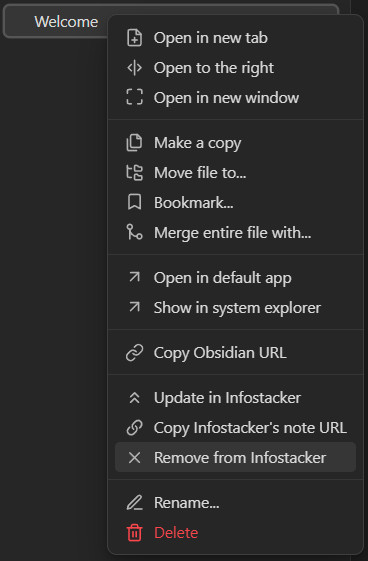
Task: Select the Bookmark... entry
Action: [235, 203]
